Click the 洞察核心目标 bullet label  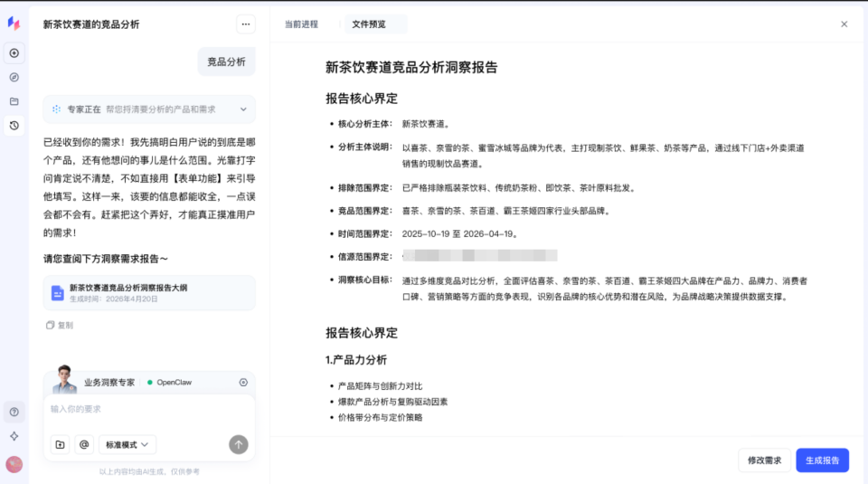(x=364, y=280)
